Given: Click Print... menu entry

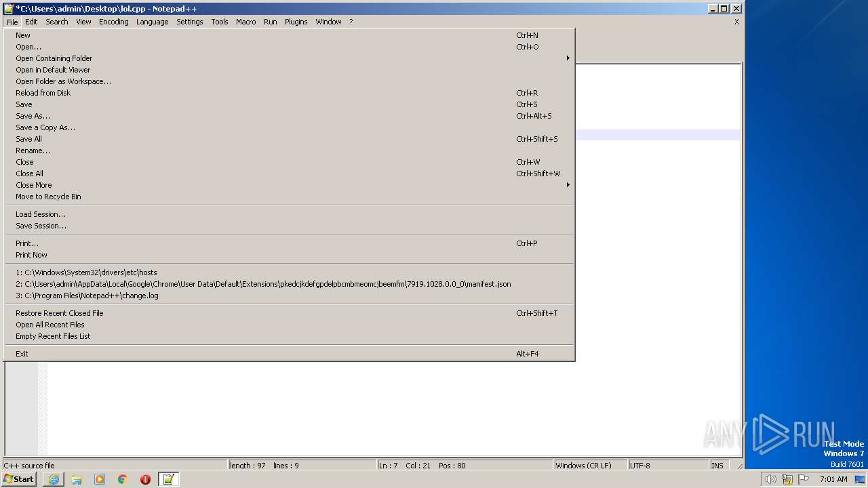Looking at the screenshot, I should [x=290, y=243].
